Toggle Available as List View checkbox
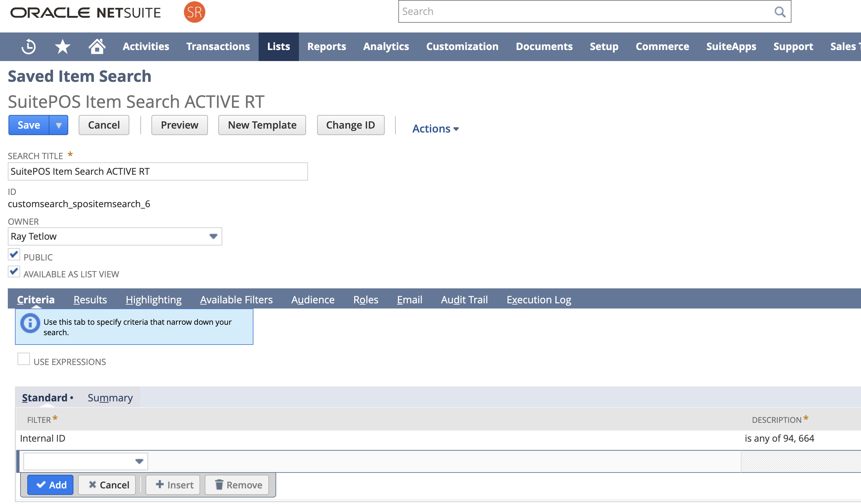Image resolution: width=861 pixels, height=504 pixels. coord(14,272)
